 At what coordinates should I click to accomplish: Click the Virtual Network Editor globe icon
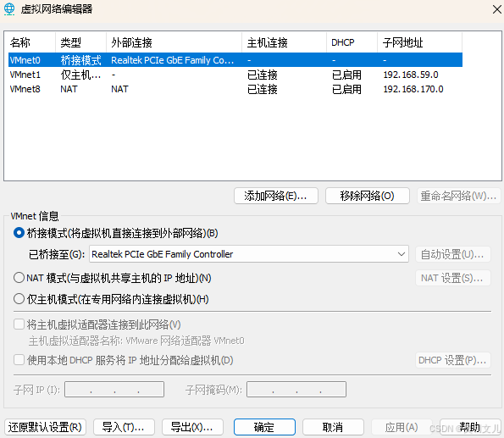9,9
